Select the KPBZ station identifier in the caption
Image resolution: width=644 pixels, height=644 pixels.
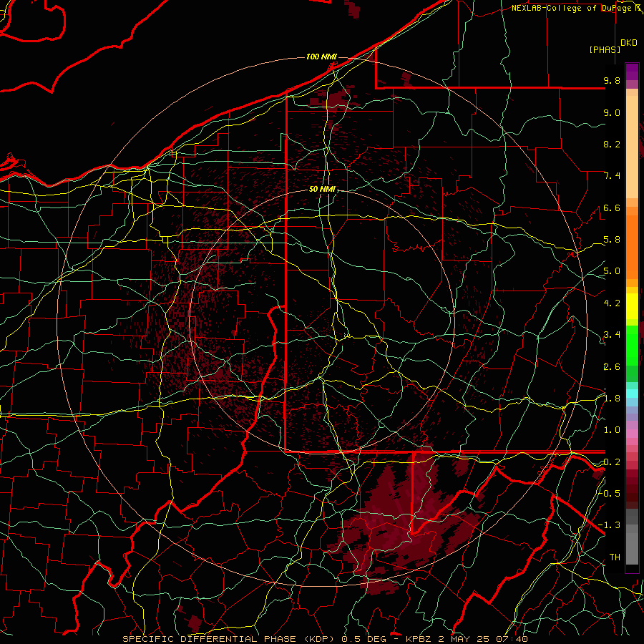tap(418, 639)
